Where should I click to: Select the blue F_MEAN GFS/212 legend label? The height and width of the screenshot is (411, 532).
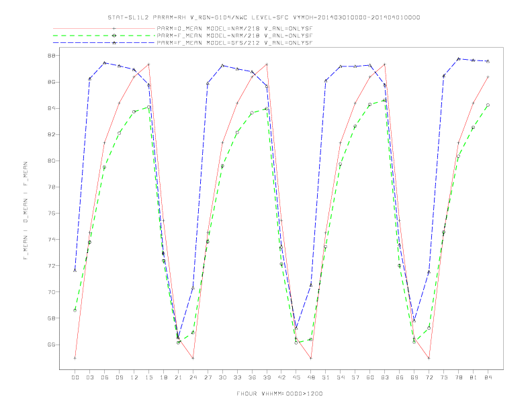pos(234,43)
